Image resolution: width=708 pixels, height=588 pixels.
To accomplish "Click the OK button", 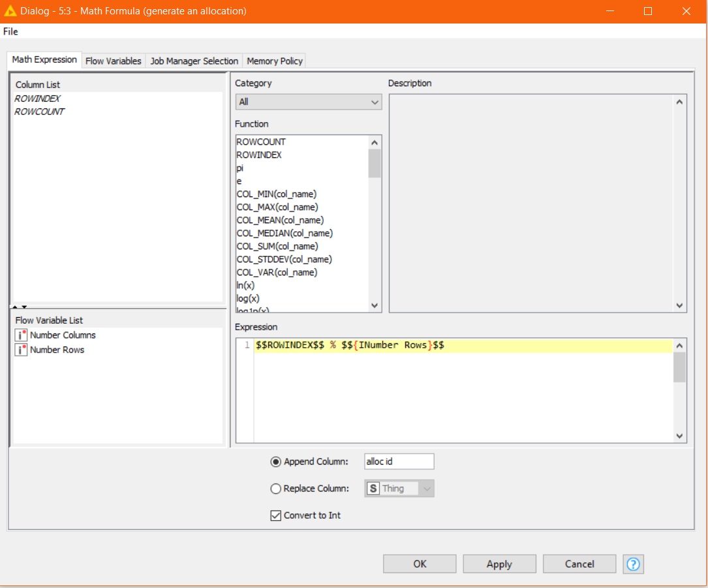I will pos(420,564).
